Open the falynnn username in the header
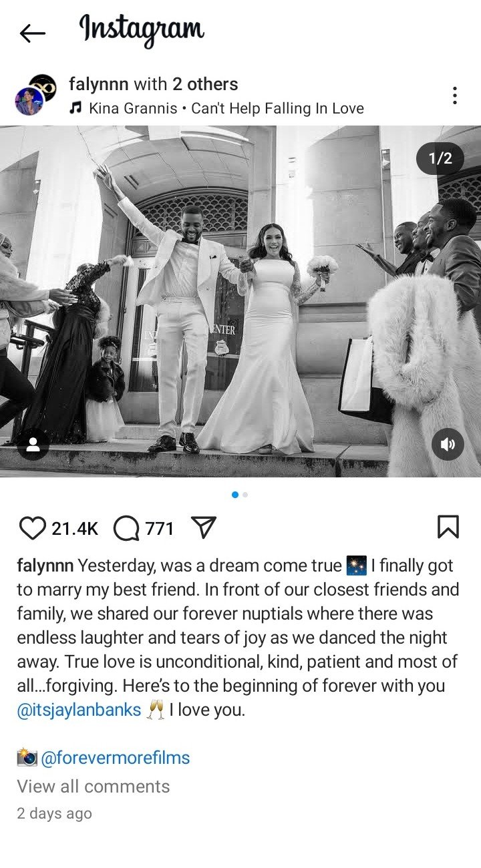The width and height of the screenshot is (481, 868). point(99,84)
